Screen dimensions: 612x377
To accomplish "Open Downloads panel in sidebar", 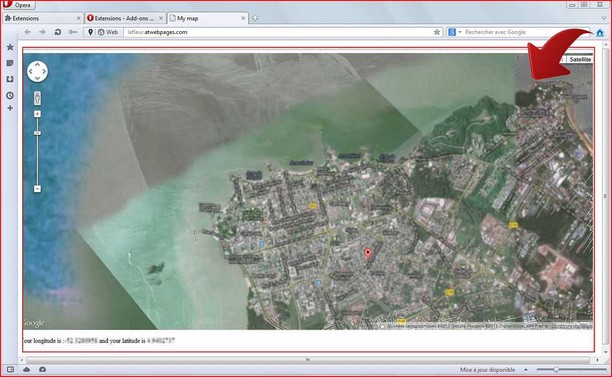I will [10, 79].
